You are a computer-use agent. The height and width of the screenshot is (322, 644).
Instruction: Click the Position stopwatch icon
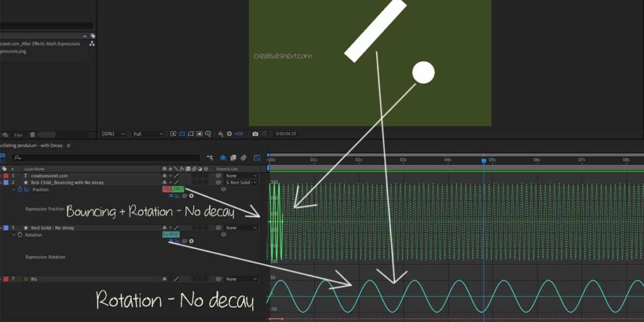click(19, 189)
